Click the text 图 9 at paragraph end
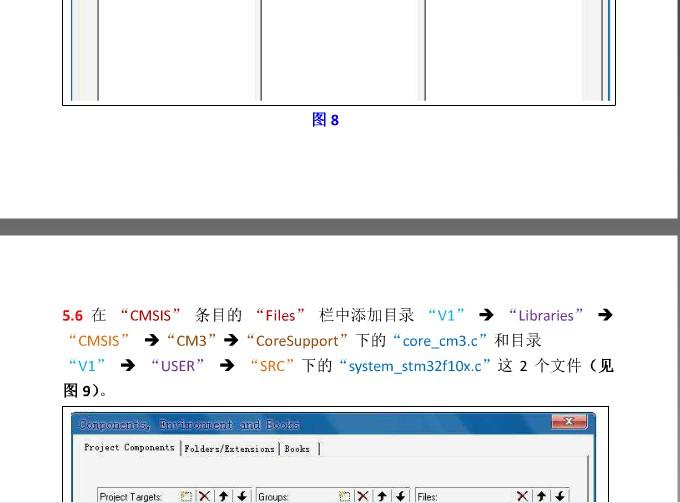 coord(77,391)
